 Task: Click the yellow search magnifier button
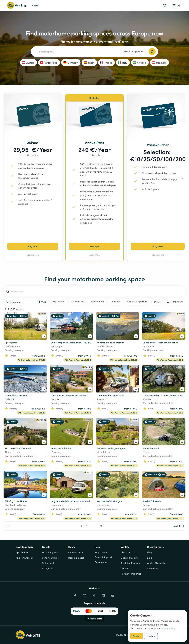[x=152, y=52]
